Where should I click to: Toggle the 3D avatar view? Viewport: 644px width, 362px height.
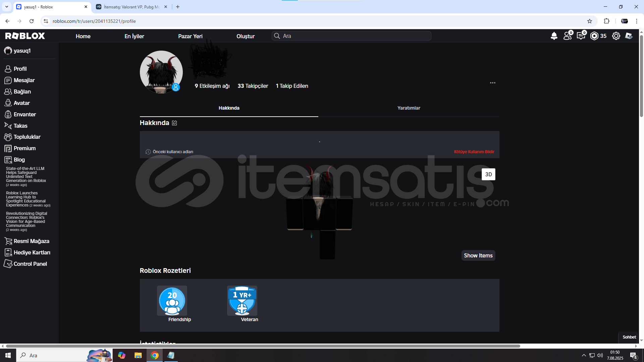click(x=488, y=174)
